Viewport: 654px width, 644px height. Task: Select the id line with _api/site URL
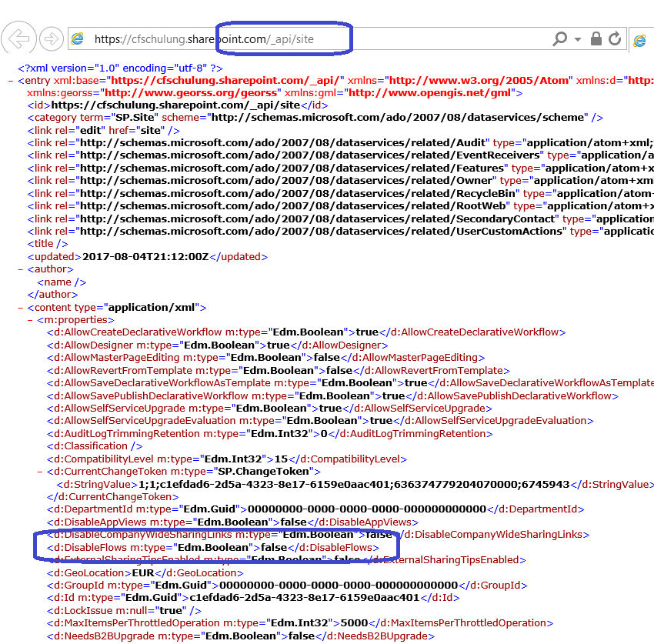(x=178, y=105)
